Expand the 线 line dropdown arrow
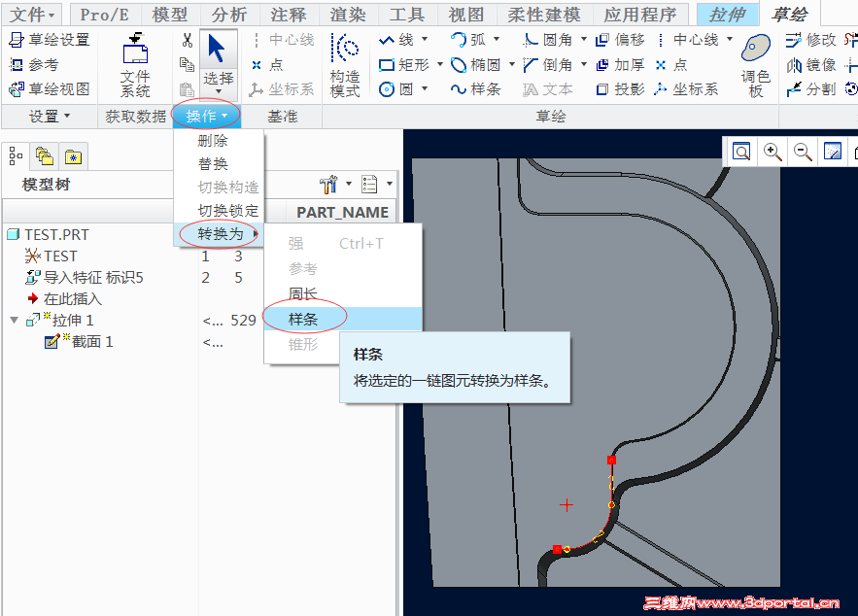Viewport: 858px width, 616px height. click(425, 40)
